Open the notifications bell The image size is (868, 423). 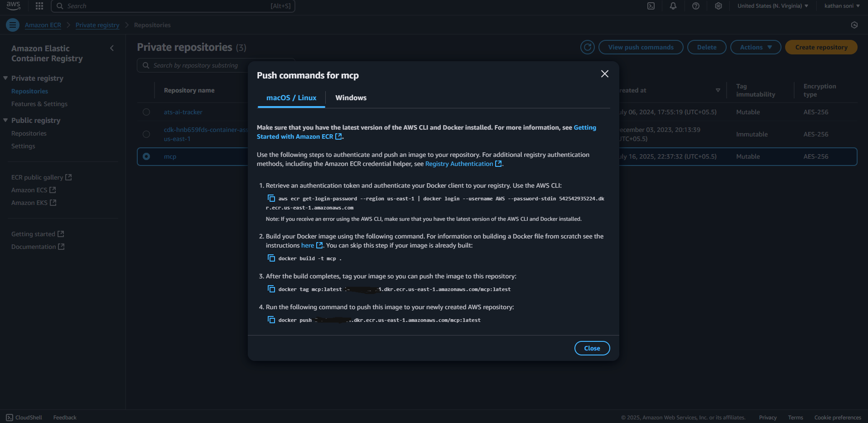[673, 6]
